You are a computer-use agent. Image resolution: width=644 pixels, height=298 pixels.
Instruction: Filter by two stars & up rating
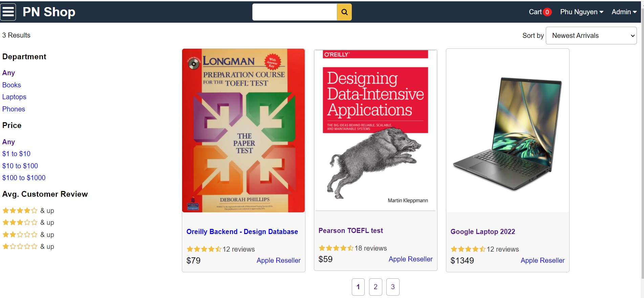point(28,235)
